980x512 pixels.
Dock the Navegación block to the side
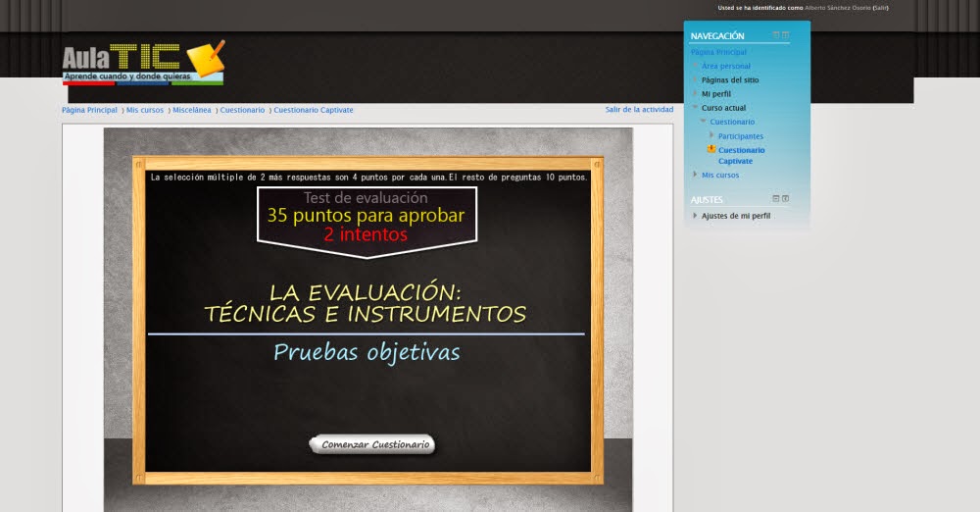pos(785,35)
